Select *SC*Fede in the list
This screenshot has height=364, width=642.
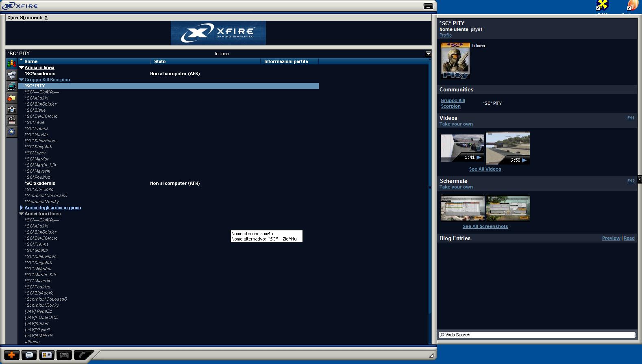click(x=35, y=122)
